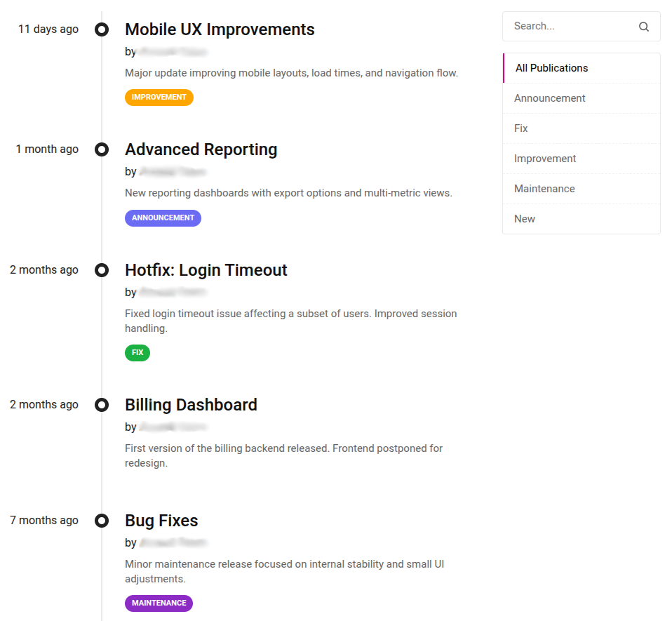Click the MAINTENANCE badge under Bug Fixes
Image resolution: width=672 pixels, height=621 pixels.
pos(159,603)
